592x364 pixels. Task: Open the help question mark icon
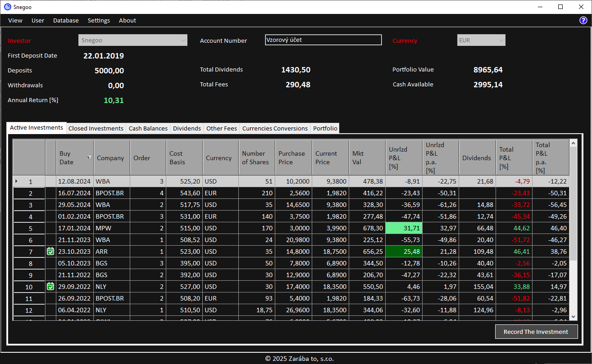(583, 20)
